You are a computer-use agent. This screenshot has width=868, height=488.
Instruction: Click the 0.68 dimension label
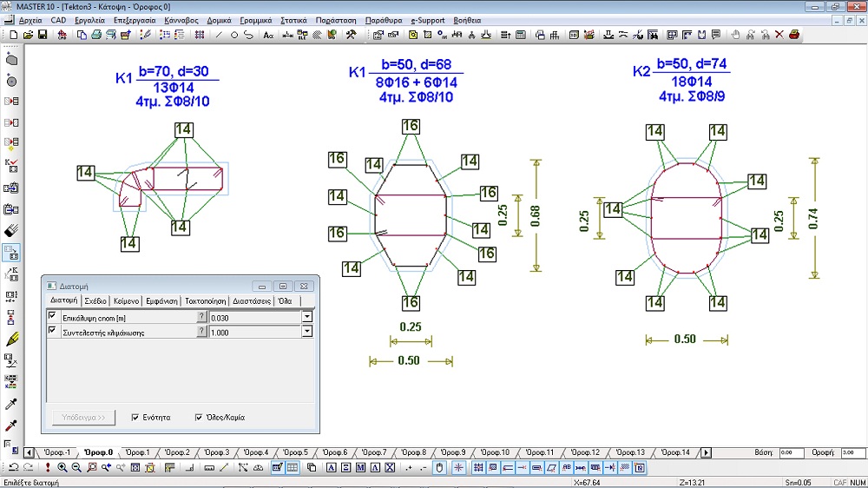click(x=535, y=215)
